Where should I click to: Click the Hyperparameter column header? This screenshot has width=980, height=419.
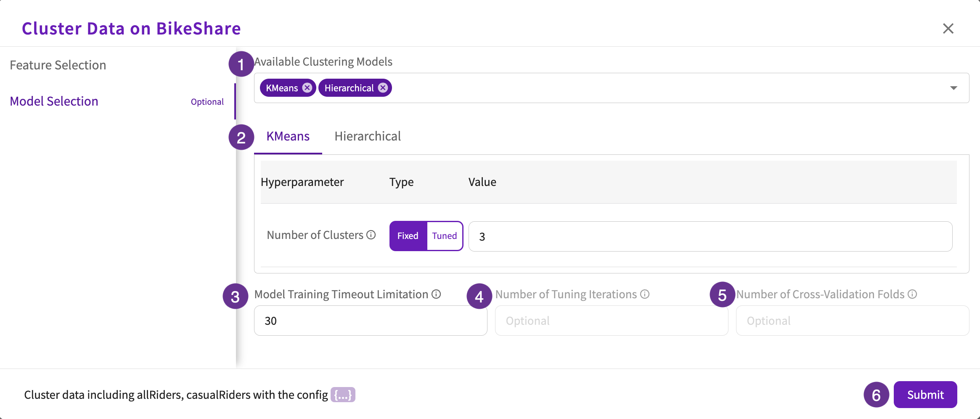tap(302, 182)
